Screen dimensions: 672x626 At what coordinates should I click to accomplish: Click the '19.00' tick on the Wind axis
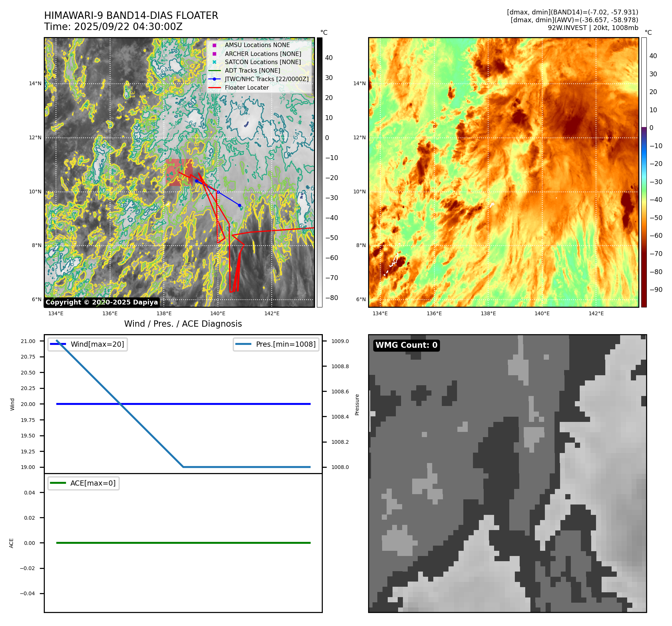point(28,467)
